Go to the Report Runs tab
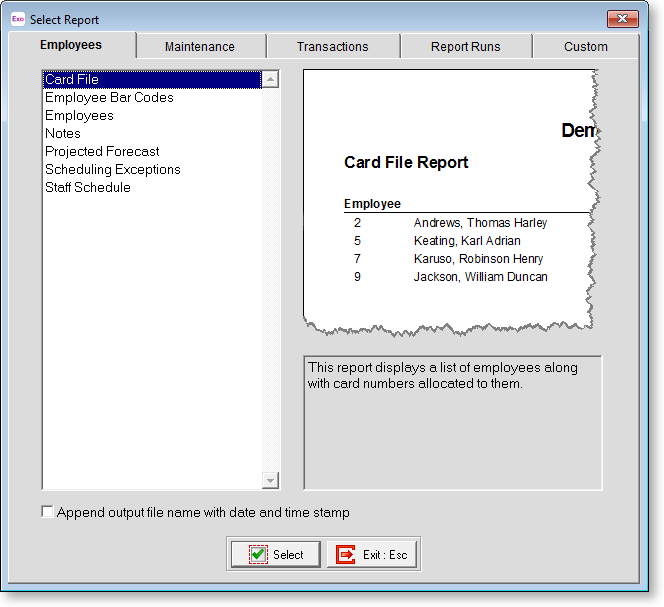 [465, 46]
